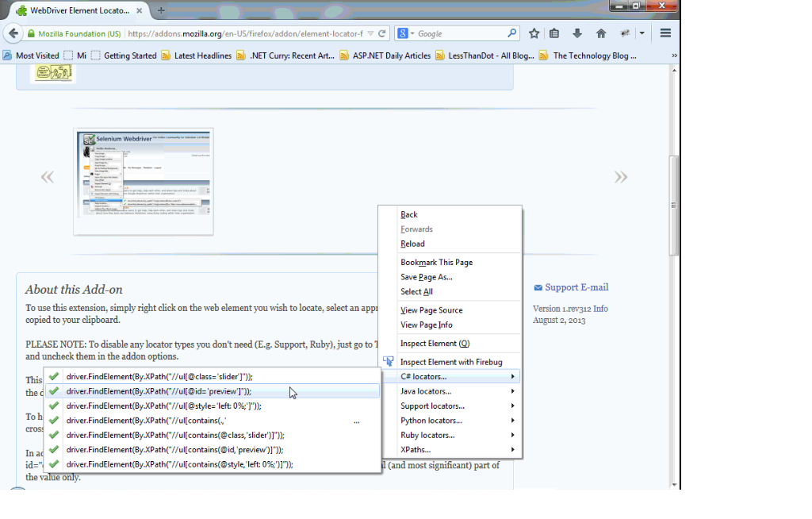
Task: Open LessThanDot All Blog bookmark
Action: [x=485, y=56]
